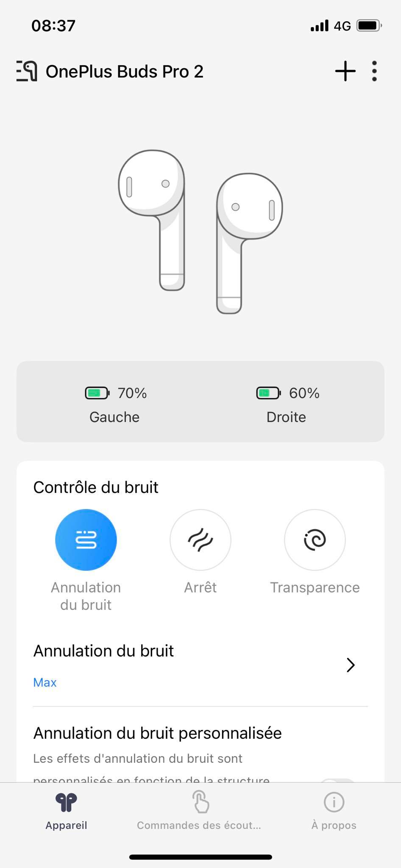Image resolution: width=401 pixels, height=868 pixels.
Task: Expand Annulation du bruit level chevron
Action: (351, 665)
